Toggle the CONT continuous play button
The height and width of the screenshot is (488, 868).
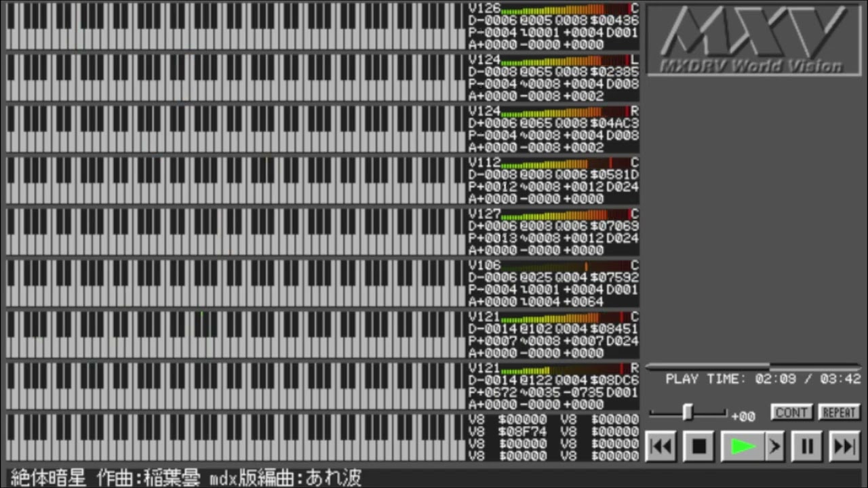point(791,412)
